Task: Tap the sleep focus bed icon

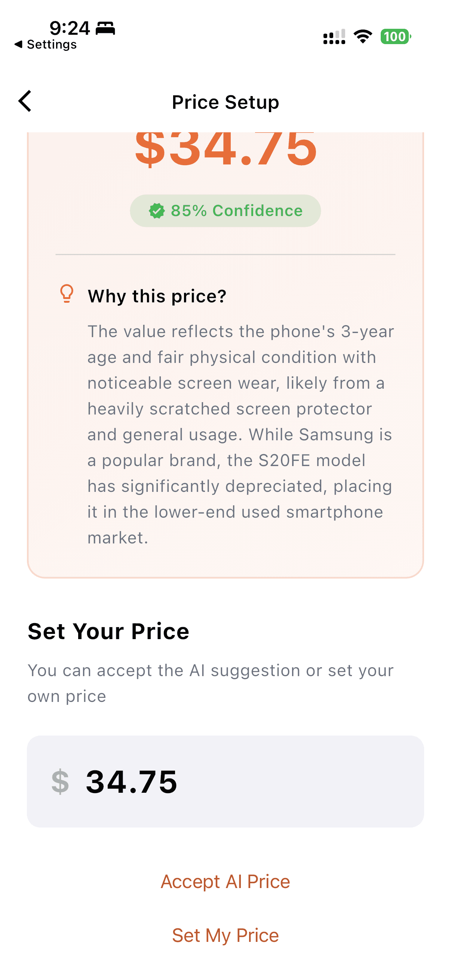Action: [x=105, y=28]
